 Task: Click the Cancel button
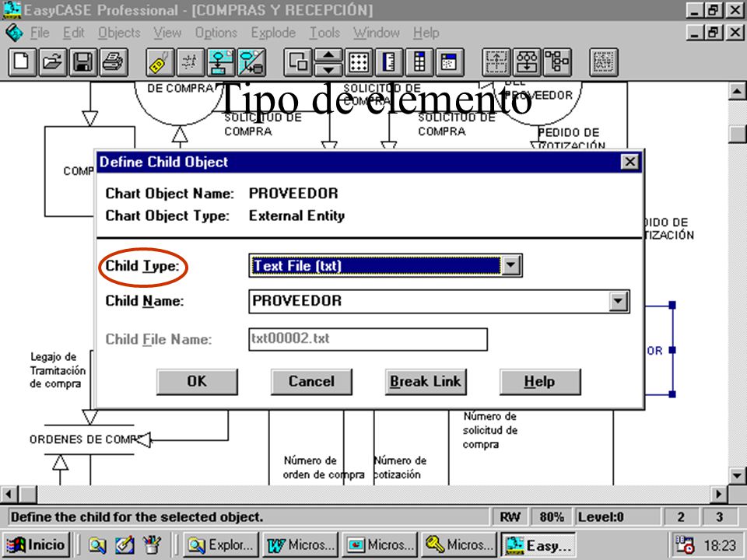pyautogui.click(x=311, y=381)
